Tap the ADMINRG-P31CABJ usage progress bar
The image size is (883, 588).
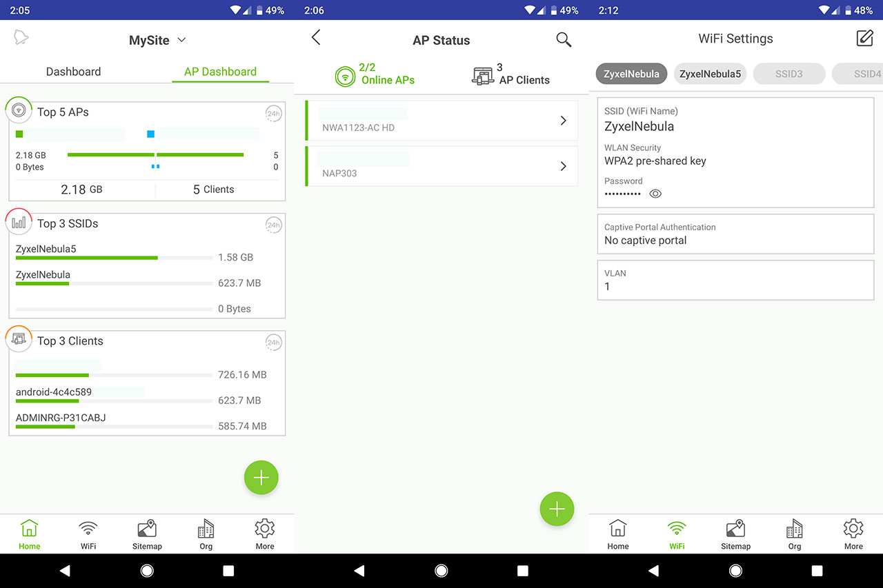click(x=114, y=427)
